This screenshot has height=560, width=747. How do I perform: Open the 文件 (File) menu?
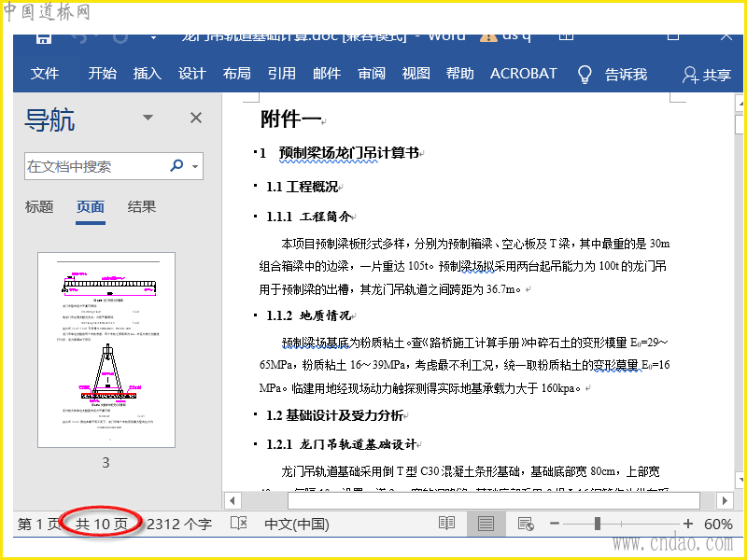click(x=45, y=74)
